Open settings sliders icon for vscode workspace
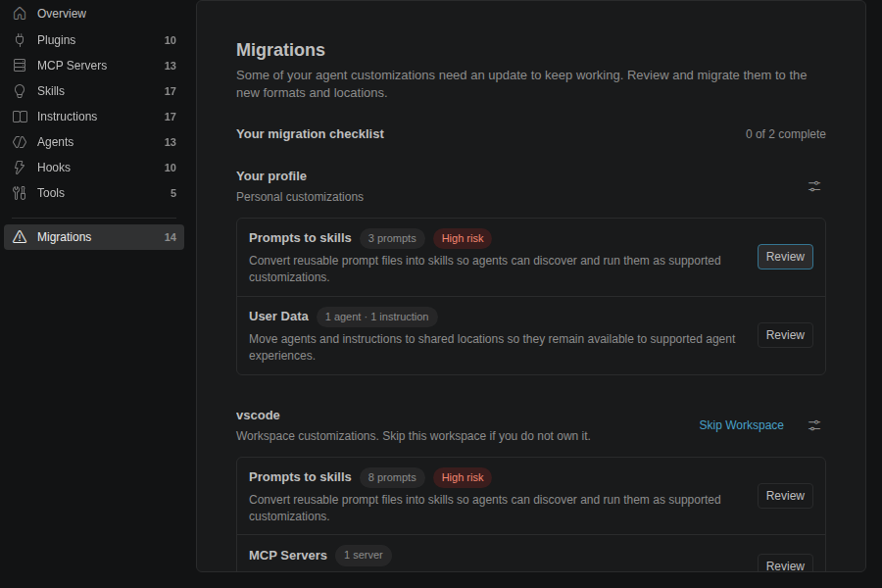The image size is (882, 588). [x=814, y=425]
